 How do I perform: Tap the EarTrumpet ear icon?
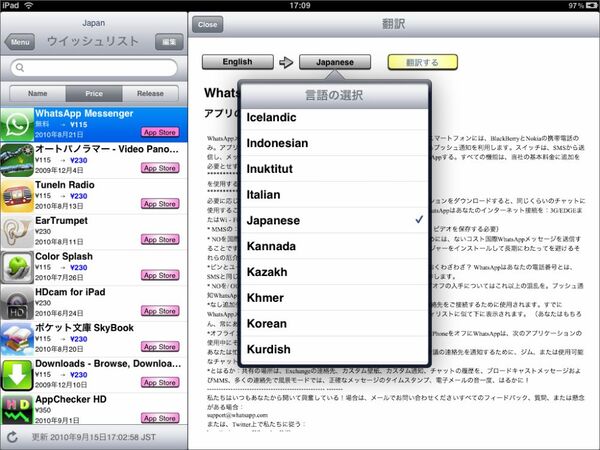[17, 232]
